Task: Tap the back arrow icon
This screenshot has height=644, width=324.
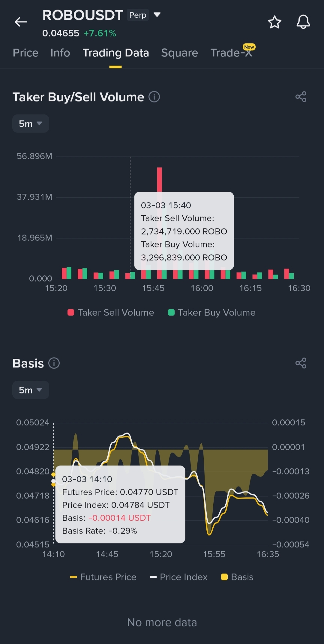Action: (21, 22)
